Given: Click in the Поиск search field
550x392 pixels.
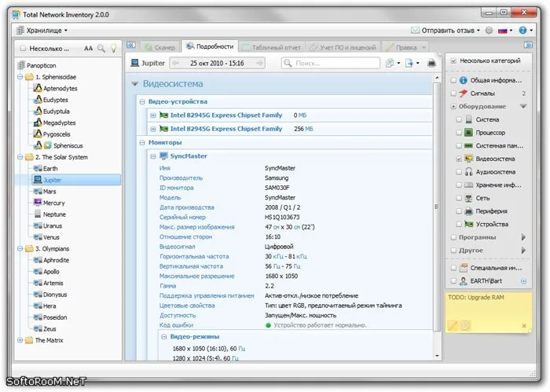Looking at the screenshot, I should [331, 63].
